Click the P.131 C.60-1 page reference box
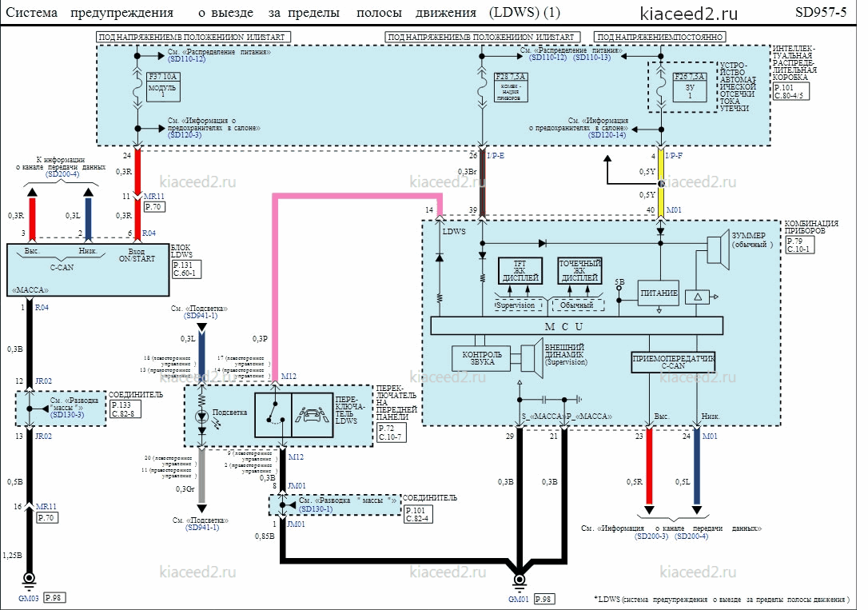The image size is (868, 610). pyautogui.click(x=186, y=269)
